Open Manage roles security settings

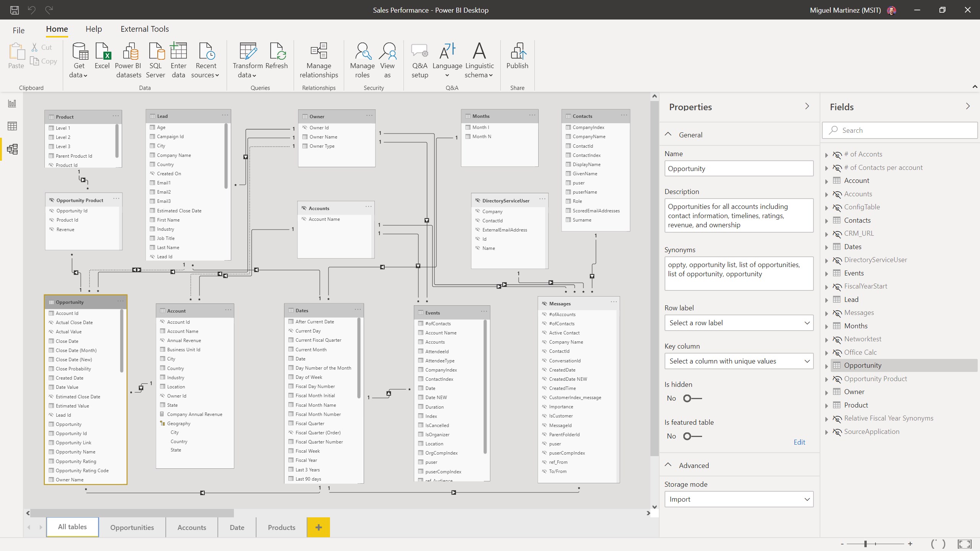[x=362, y=59]
